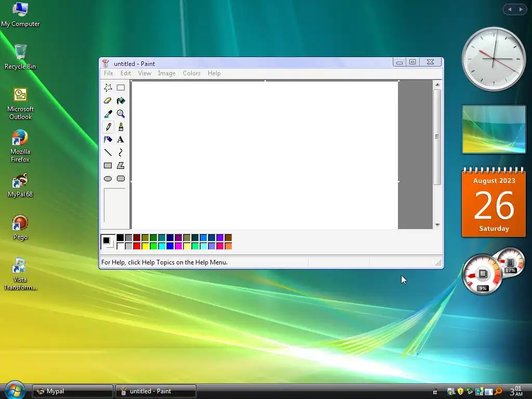Select the Polygon tool
This screenshot has width=532, height=399.
121,166
